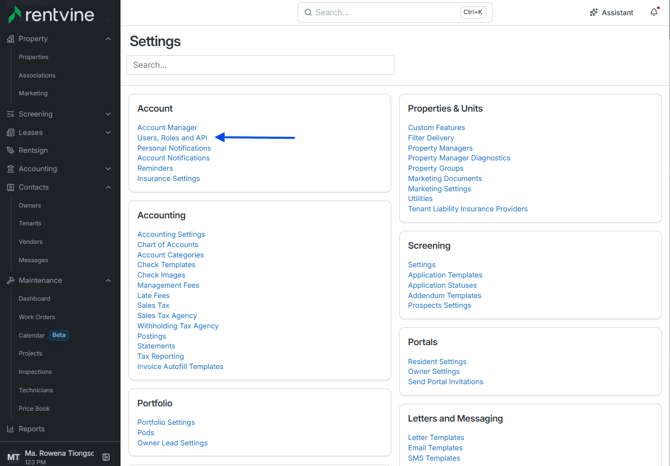This screenshot has height=466, width=670.
Task: Click the global Search field at top
Action: (x=395, y=12)
